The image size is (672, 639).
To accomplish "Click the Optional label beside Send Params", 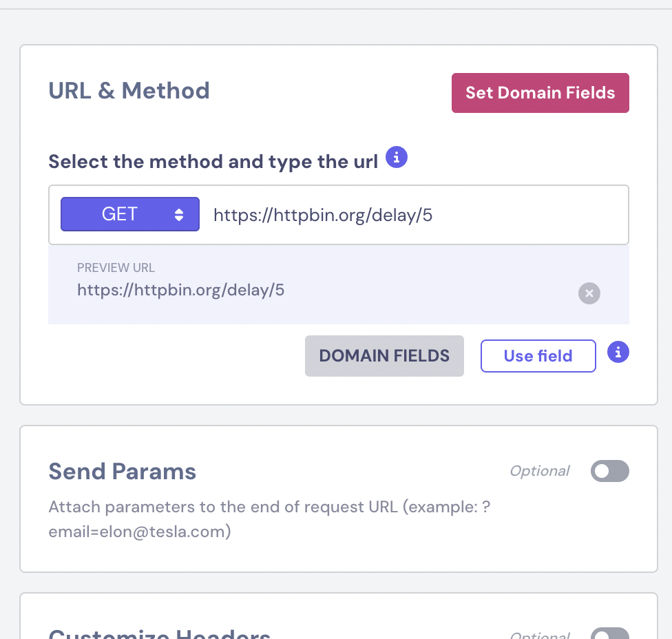I will tap(539, 471).
